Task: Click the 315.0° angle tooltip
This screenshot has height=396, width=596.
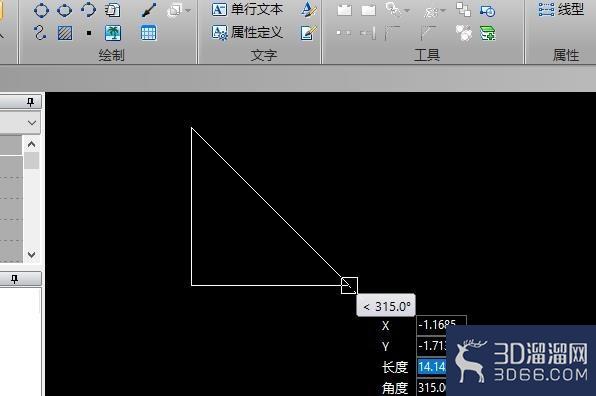Action: pyautogui.click(x=386, y=306)
